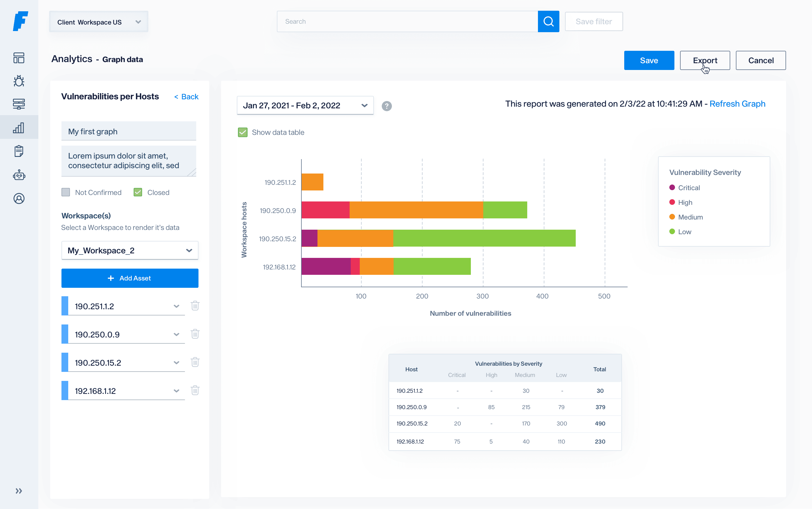
Task: Delete the 190.251.1.2 asset with trash icon
Action: pos(195,306)
